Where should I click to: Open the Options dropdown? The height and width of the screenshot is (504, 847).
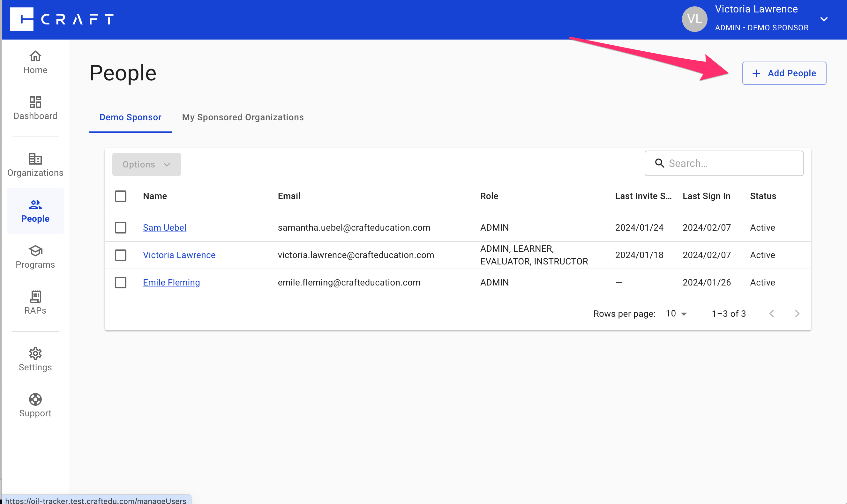point(146,164)
